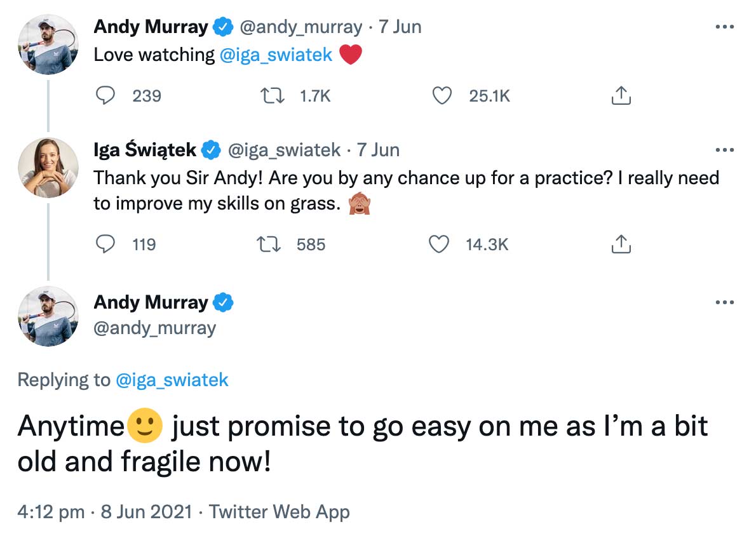Open the @iga_swiatek mention in Andy's tweet
This screenshot has height=536, width=756.
[276, 55]
